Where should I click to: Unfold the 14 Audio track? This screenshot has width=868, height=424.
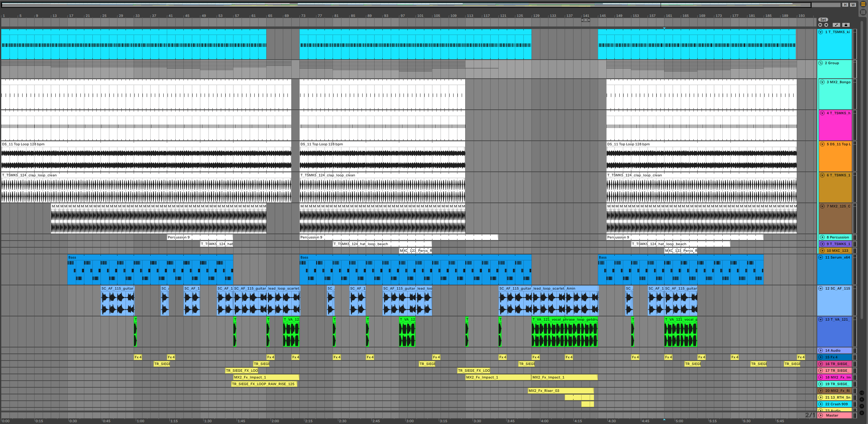point(821,351)
